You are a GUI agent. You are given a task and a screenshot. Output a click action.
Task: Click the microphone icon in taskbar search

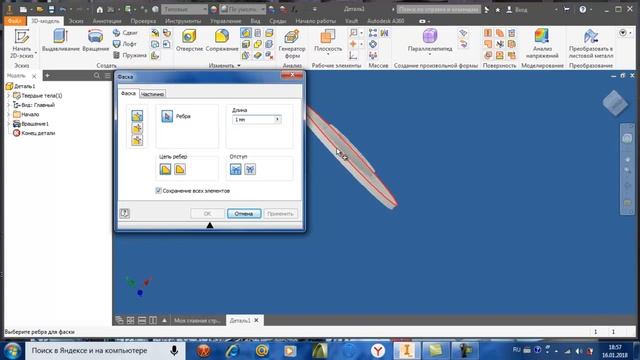pyautogui.click(x=174, y=350)
